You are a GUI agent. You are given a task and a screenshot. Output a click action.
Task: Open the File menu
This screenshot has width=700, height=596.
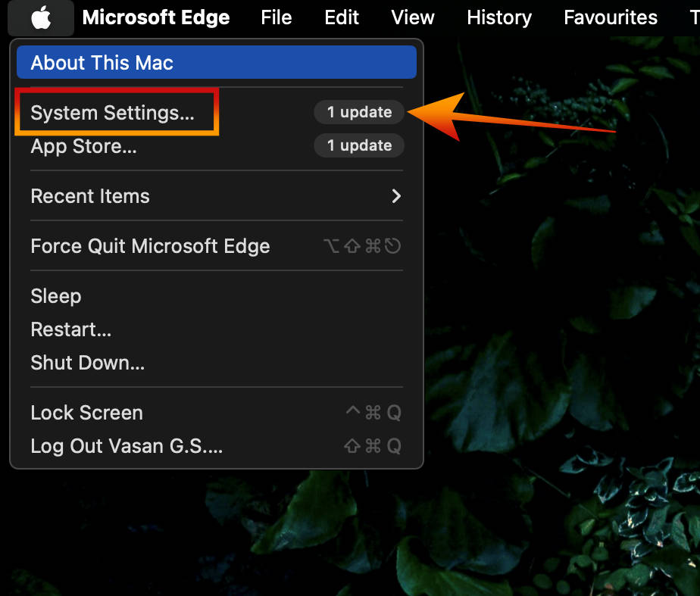pyautogui.click(x=276, y=17)
